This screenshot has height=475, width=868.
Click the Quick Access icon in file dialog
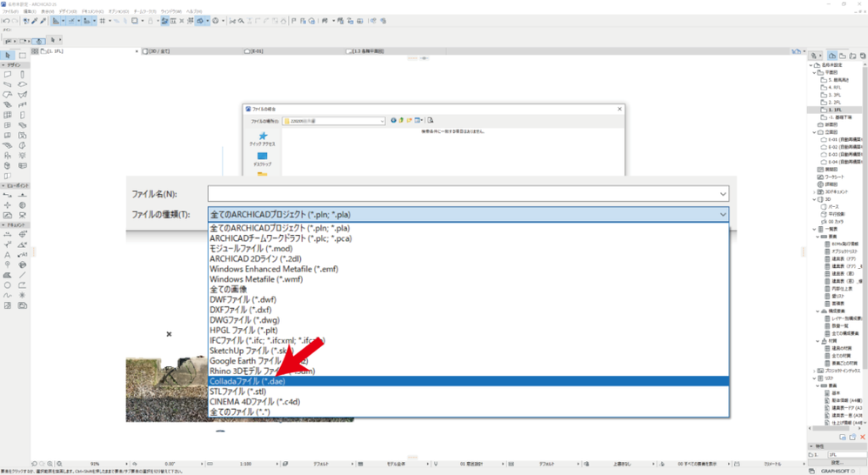tap(263, 138)
